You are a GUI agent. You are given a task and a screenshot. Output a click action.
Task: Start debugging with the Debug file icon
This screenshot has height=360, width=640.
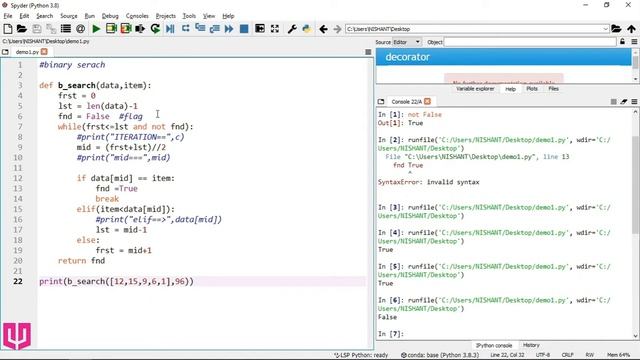pyautogui.click(x=170, y=29)
